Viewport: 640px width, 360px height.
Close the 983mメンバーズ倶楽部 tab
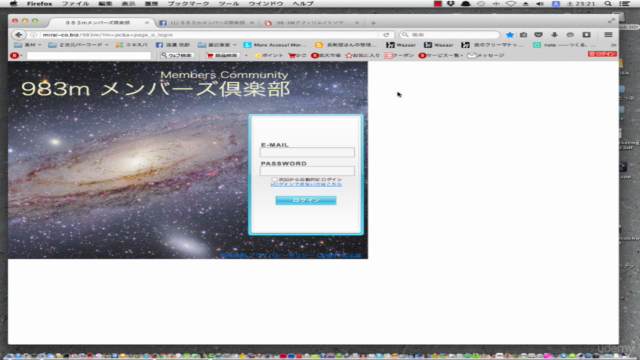click(147, 23)
